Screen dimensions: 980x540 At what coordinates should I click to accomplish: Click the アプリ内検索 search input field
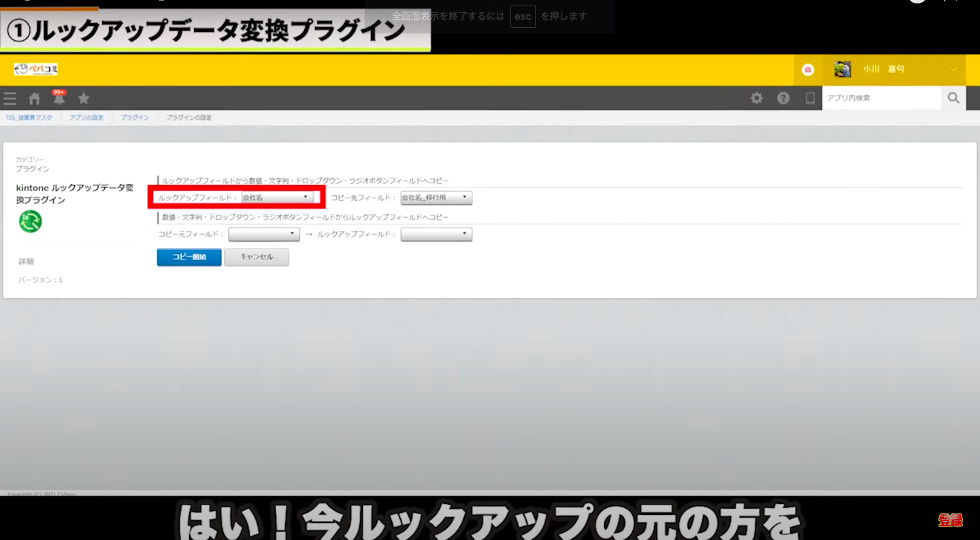tap(881, 98)
